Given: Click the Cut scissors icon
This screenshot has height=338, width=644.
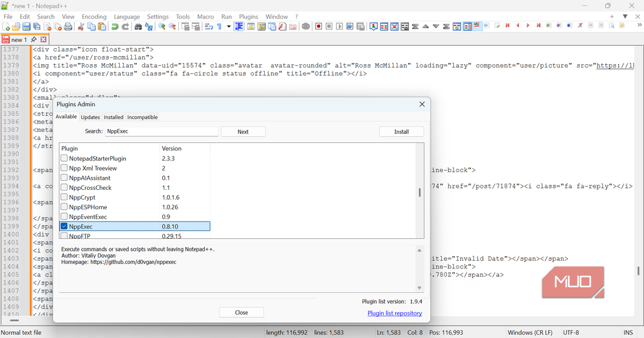Looking at the screenshot, I should click(81, 26).
